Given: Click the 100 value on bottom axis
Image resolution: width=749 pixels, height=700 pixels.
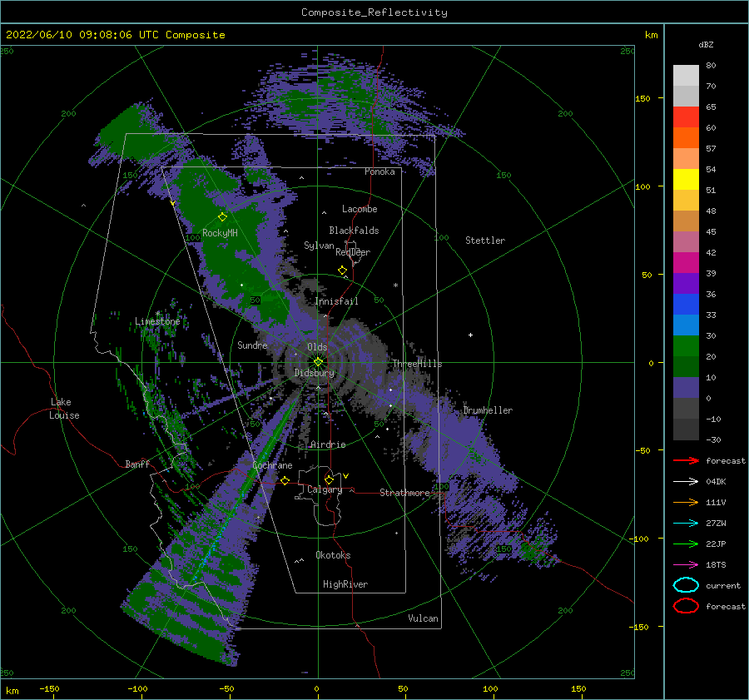Looking at the screenshot, I should pyautogui.click(x=490, y=688).
